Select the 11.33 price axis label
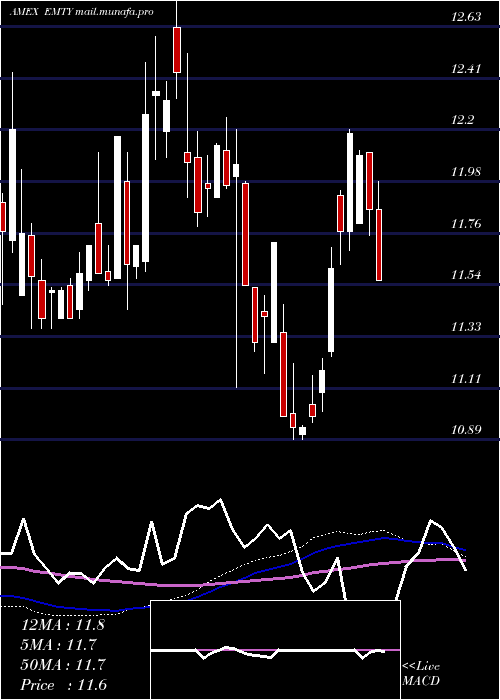The height and width of the screenshot is (700, 500). click(466, 327)
